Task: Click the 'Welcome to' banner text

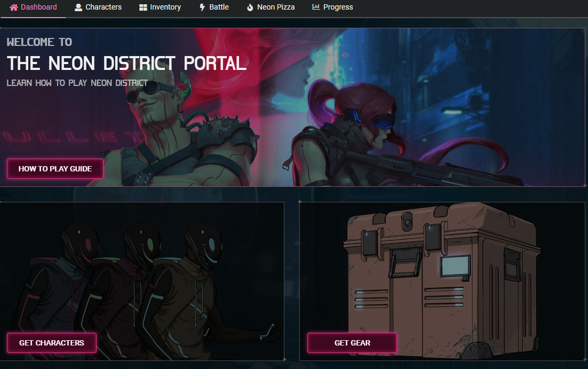Action: click(x=39, y=42)
